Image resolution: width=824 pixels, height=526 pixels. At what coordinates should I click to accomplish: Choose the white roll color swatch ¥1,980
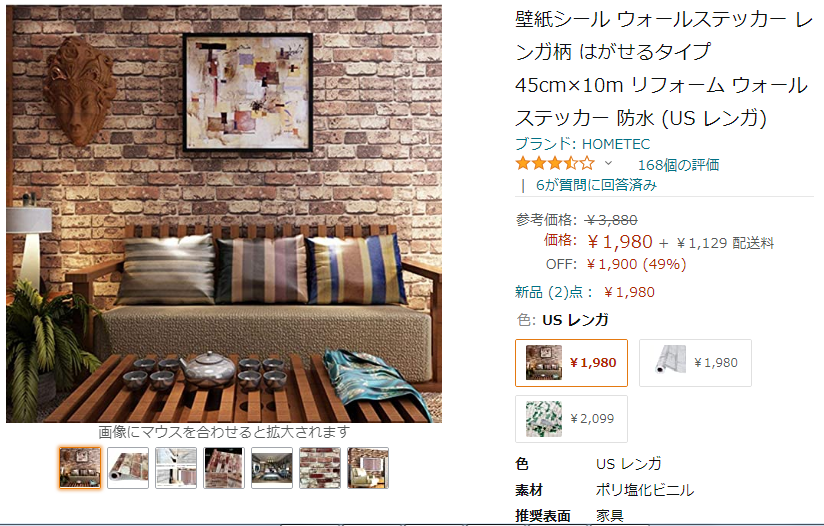695,363
